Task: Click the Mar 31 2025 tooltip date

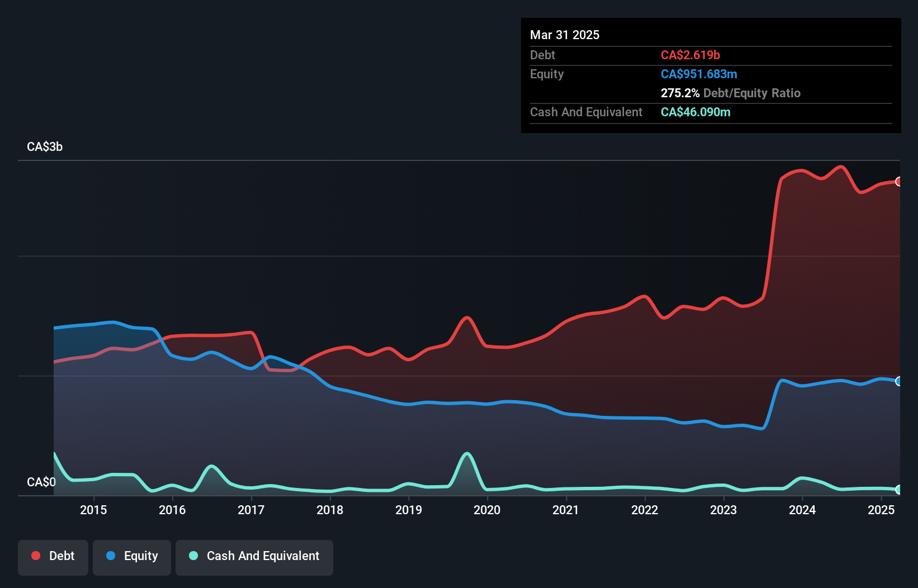Action: coord(565,35)
